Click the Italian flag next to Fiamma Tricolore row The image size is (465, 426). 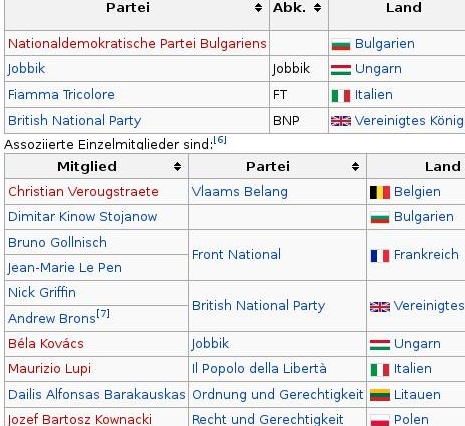click(341, 96)
